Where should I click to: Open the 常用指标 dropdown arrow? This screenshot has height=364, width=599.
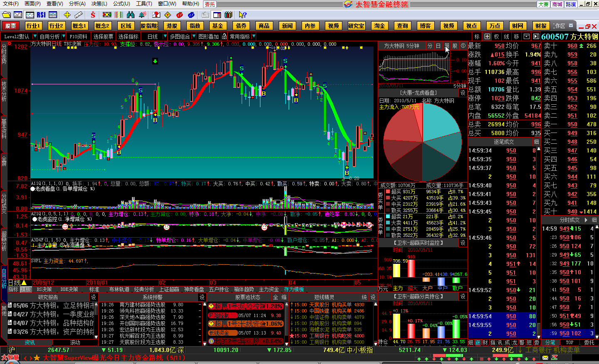[x=254, y=37]
